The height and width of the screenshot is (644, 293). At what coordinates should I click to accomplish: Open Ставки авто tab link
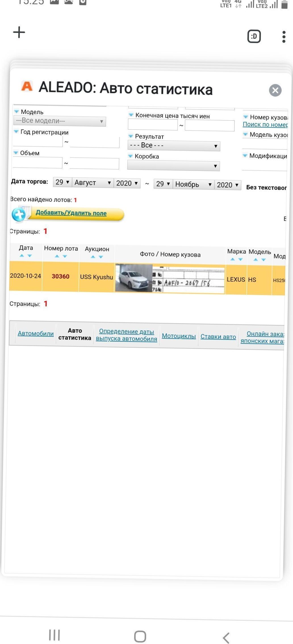click(218, 336)
